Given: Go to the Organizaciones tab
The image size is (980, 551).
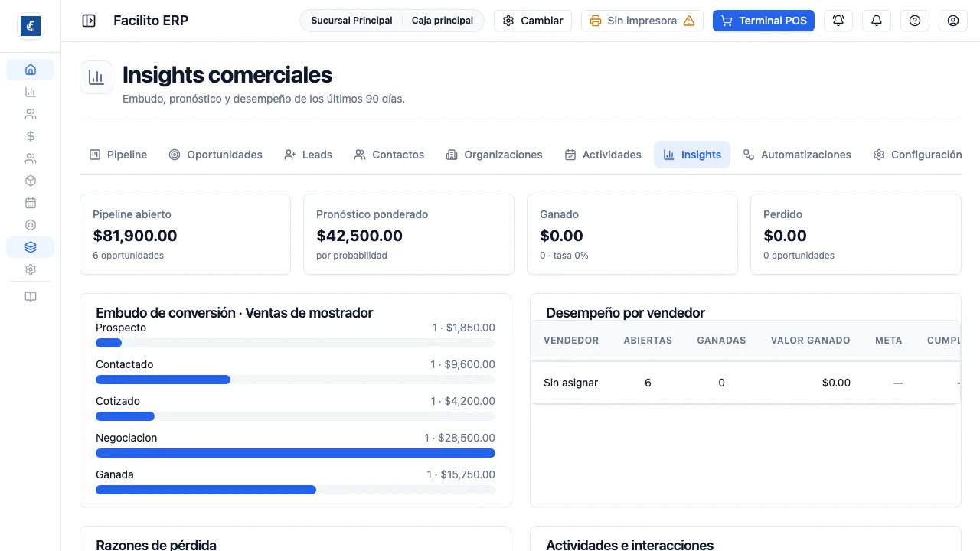Looking at the screenshot, I should click(494, 155).
